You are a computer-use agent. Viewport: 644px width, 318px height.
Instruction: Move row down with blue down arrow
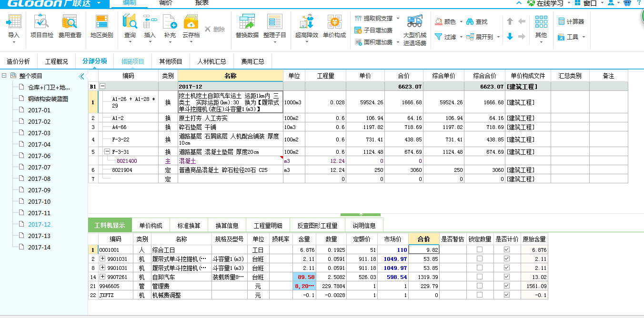point(510,37)
